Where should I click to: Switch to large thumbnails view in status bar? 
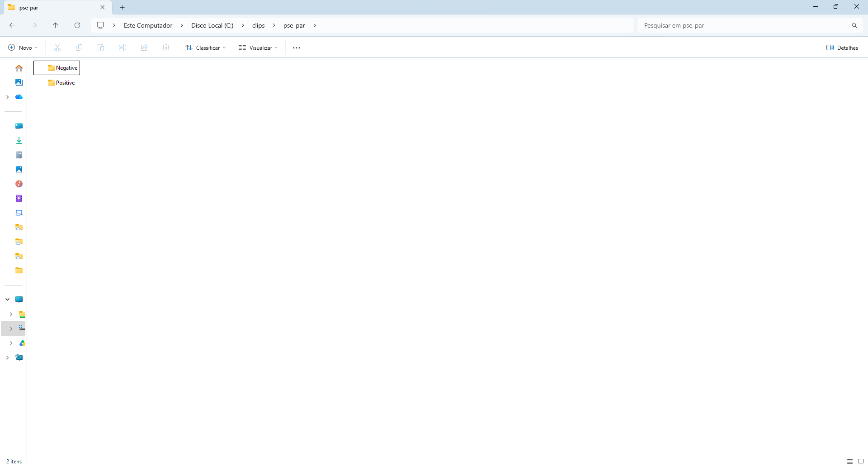coord(861,462)
